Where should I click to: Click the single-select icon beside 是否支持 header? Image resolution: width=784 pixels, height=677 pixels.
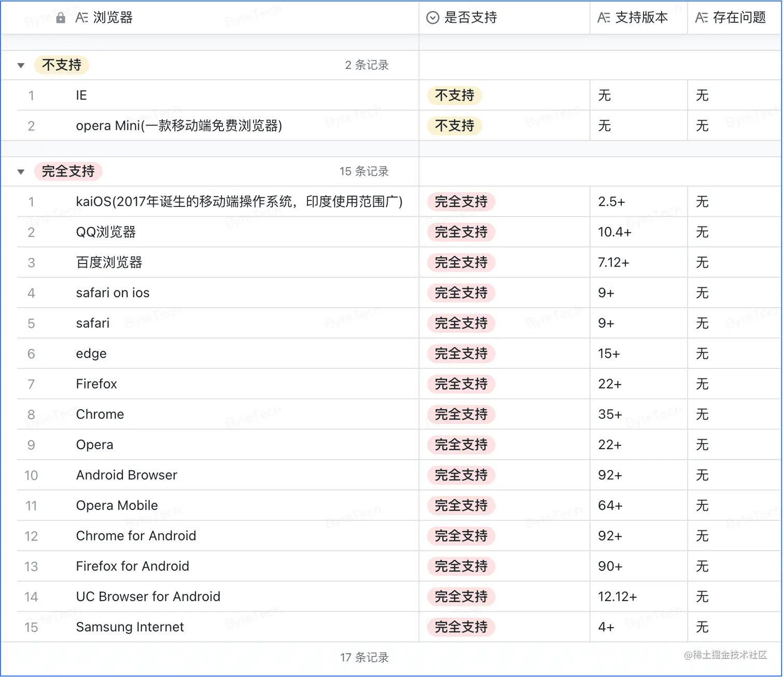pos(432,18)
